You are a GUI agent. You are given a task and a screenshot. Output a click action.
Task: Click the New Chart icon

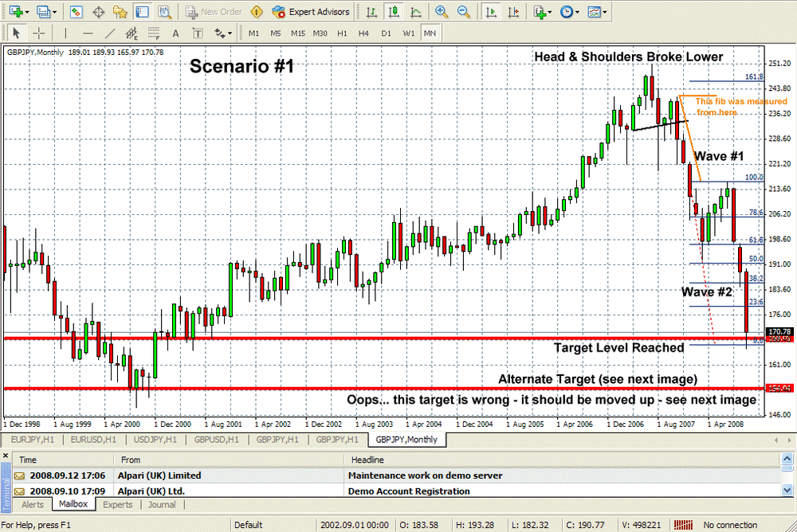15,12
